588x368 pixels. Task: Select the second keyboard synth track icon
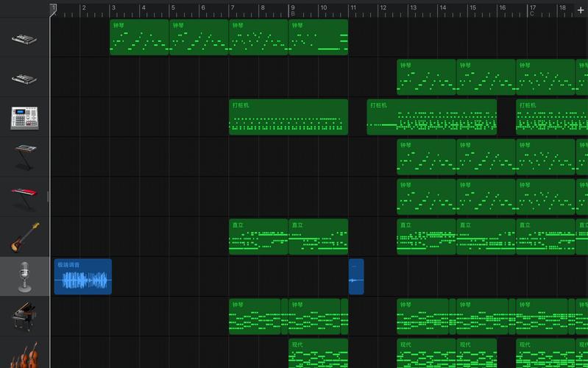click(x=24, y=79)
